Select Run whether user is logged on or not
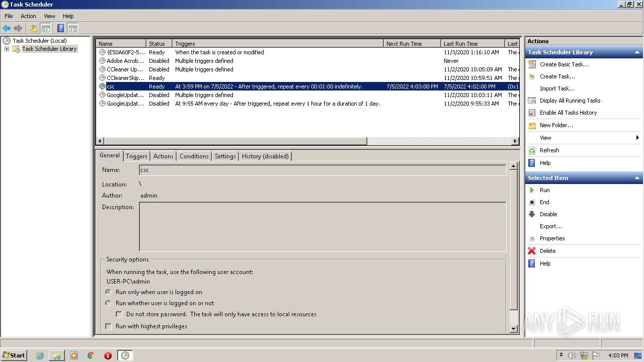This screenshot has height=362, width=644. 108,303
